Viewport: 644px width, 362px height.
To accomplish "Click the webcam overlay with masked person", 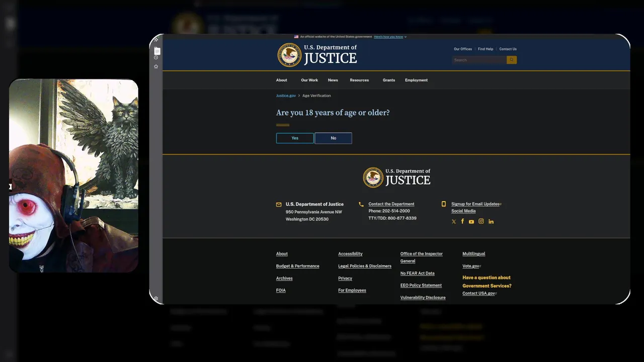I will point(73,175).
